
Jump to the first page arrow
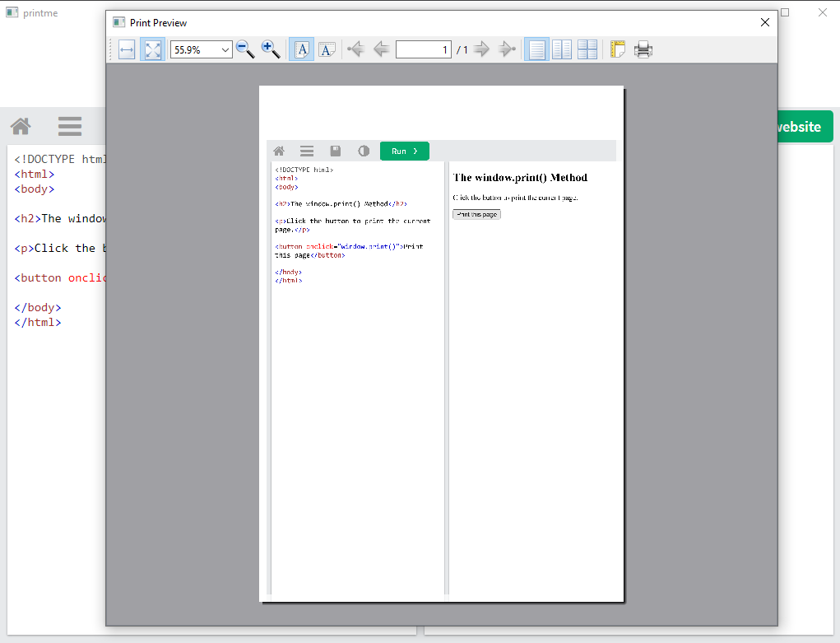pyautogui.click(x=355, y=50)
